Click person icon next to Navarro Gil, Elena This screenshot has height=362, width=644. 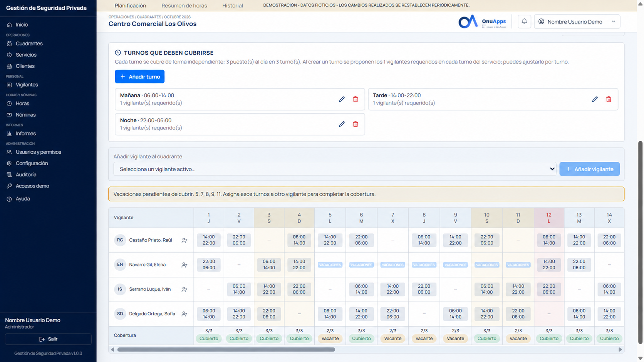(184, 265)
